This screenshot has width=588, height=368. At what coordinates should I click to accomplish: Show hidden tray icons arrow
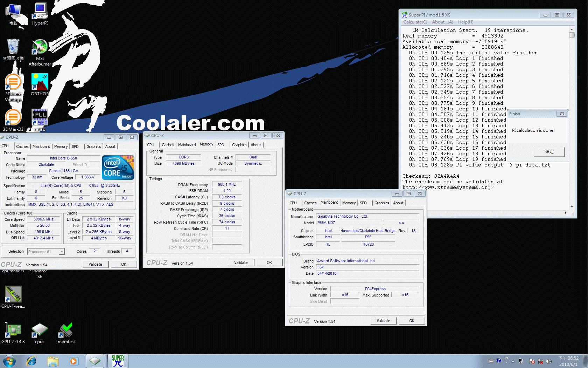[x=513, y=361]
